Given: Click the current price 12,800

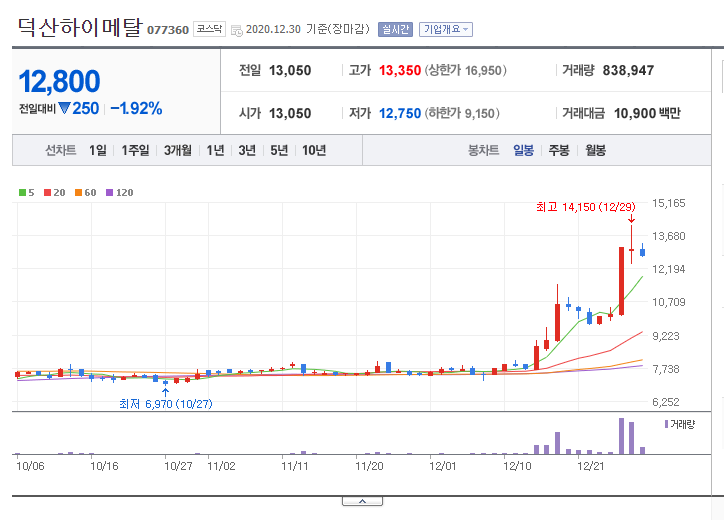Looking at the screenshot, I should [x=59, y=81].
